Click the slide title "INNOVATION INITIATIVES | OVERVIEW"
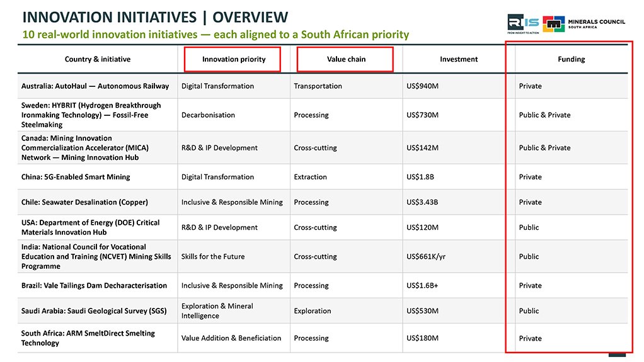This screenshot has height=362, width=644. click(155, 17)
